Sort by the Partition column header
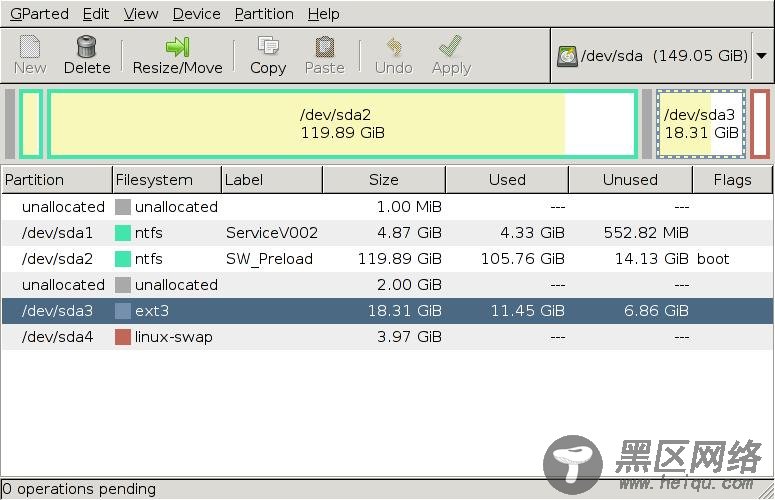The height and width of the screenshot is (500, 775). tap(57, 180)
